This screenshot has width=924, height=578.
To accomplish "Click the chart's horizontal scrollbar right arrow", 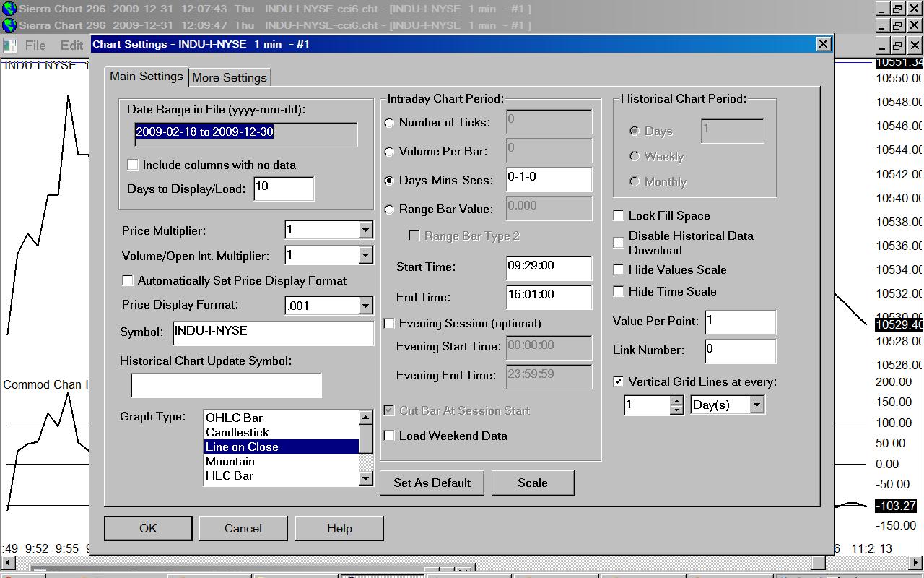I will [915, 562].
